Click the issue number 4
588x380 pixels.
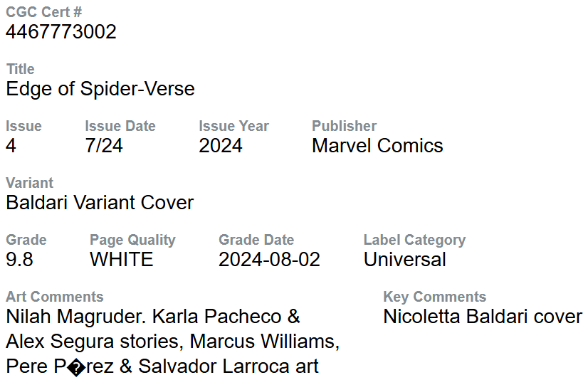click(x=11, y=146)
